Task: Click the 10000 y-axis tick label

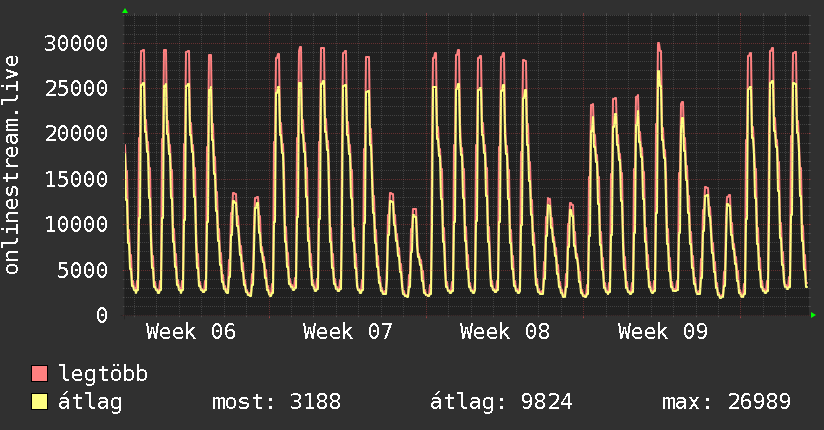Action: [78, 224]
